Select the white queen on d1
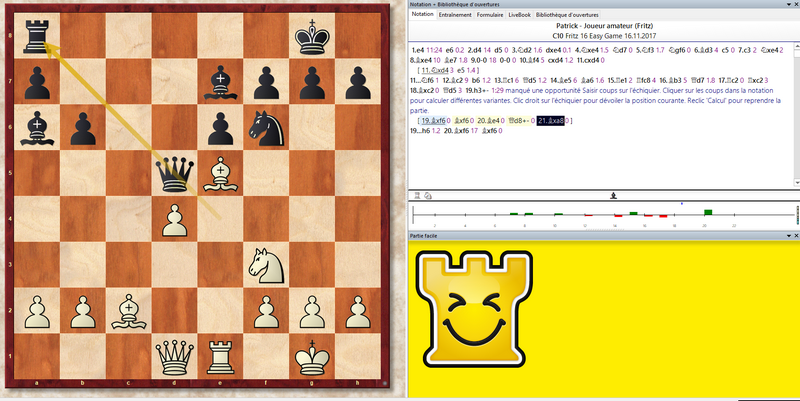800x401 pixels. 174,357
